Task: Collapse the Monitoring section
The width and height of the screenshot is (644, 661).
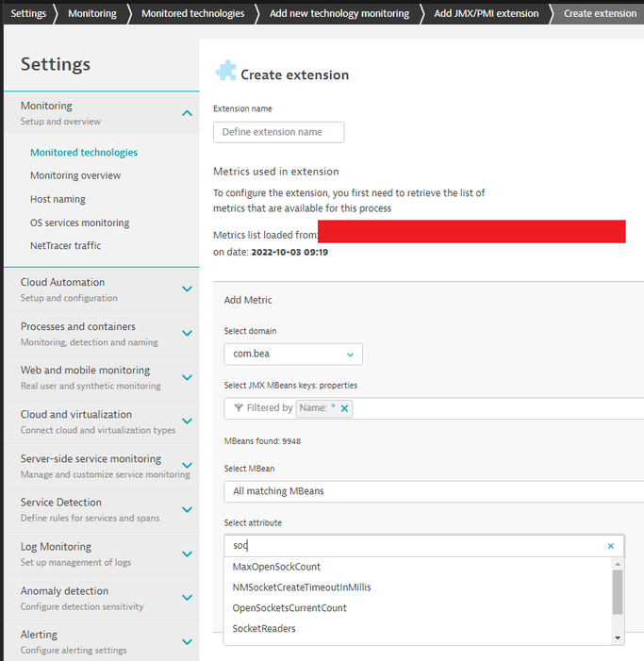Action: (x=187, y=113)
